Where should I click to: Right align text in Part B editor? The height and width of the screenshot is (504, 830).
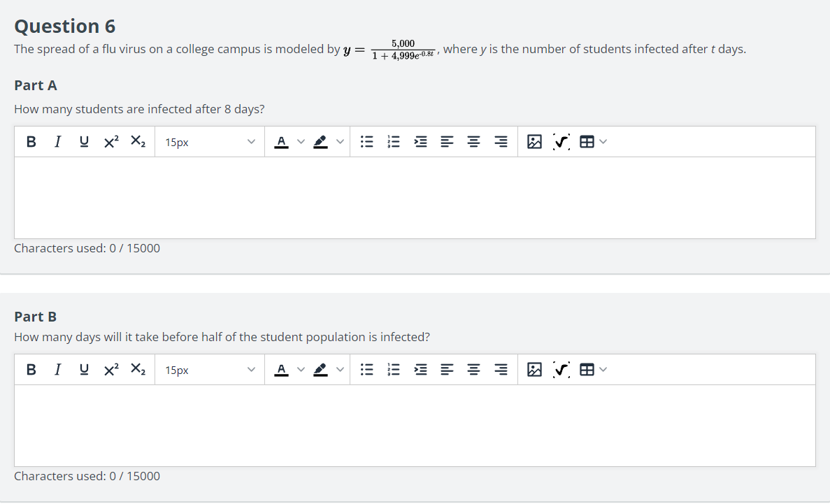click(x=500, y=369)
